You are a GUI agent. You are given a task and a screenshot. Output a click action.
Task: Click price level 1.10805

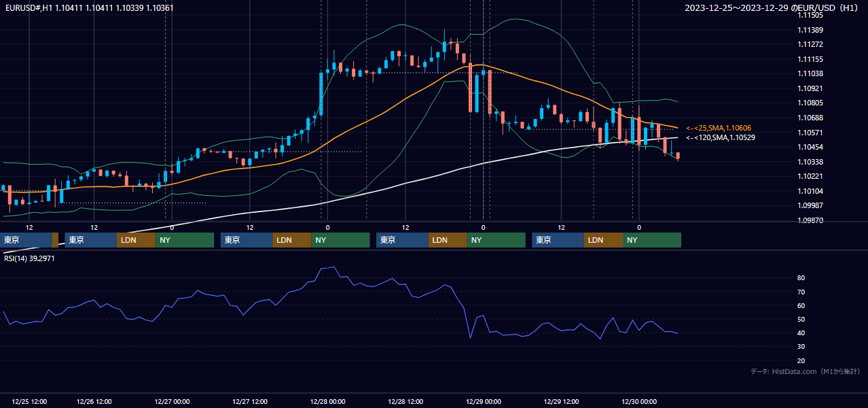pyautogui.click(x=810, y=103)
